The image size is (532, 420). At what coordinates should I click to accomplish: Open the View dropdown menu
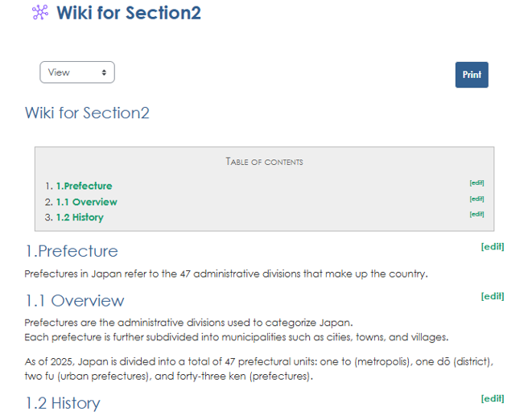[x=77, y=72]
